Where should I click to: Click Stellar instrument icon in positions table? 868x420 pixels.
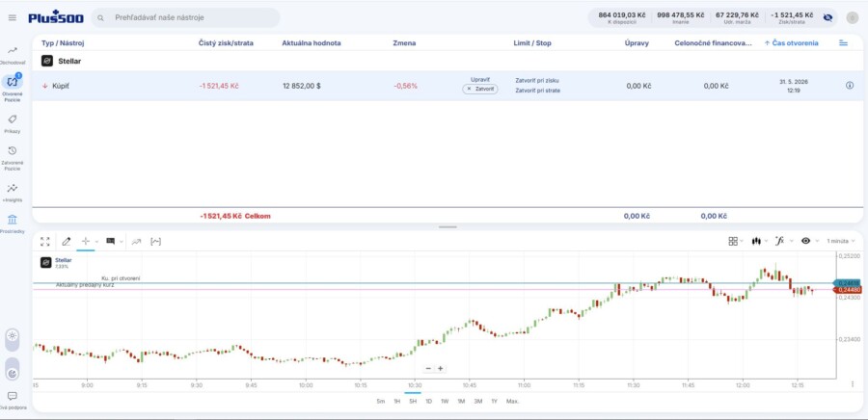[x=47, y=61]
